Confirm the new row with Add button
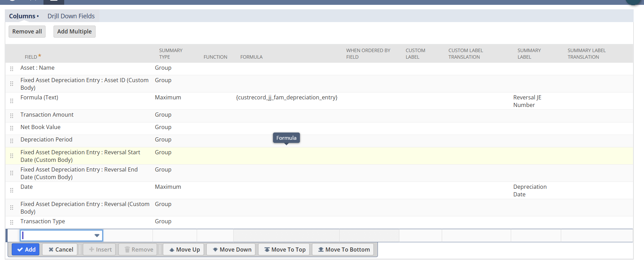The image size is (644, 264). coord(26,250)
